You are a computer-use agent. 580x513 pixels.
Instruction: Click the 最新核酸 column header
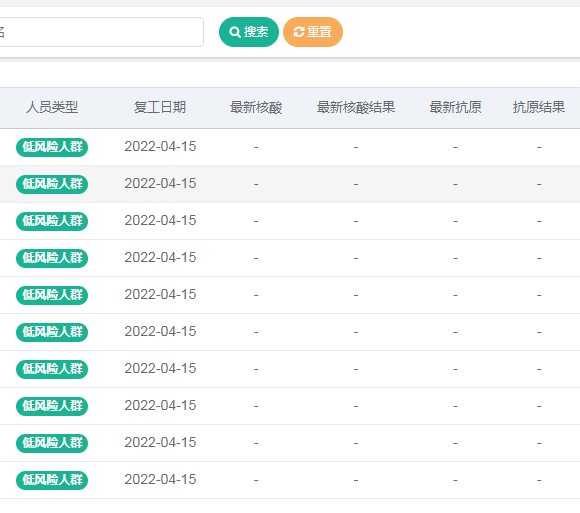(256, 108)
